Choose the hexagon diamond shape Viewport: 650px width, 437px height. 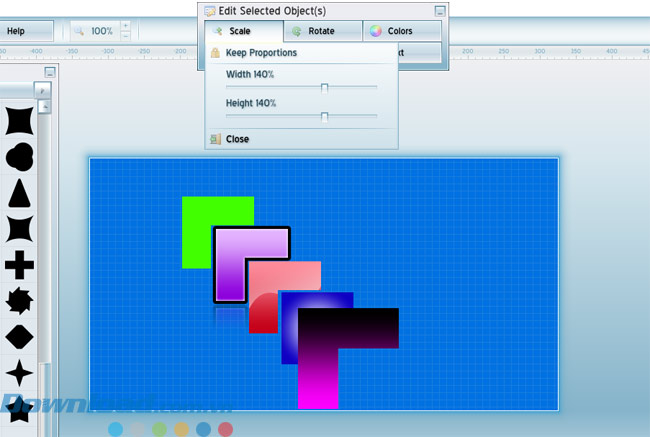pos(20,337)
